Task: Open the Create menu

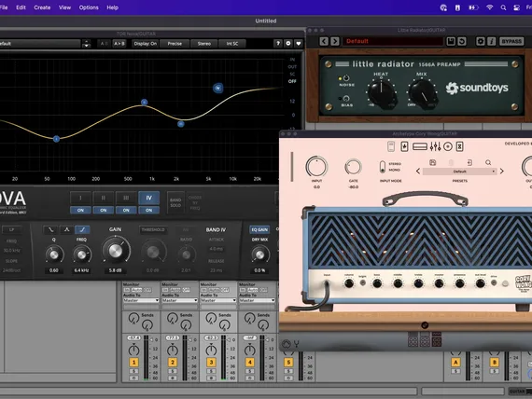Action: (x=42, y=7)
